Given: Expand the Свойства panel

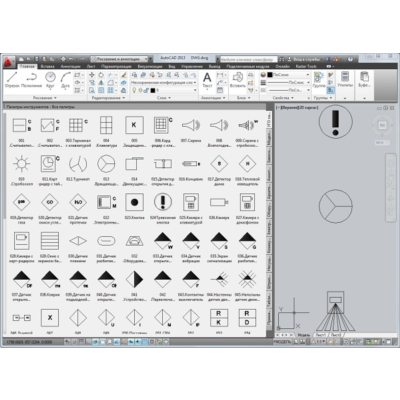Looking at the screenshot, I should tap(283, 98).
